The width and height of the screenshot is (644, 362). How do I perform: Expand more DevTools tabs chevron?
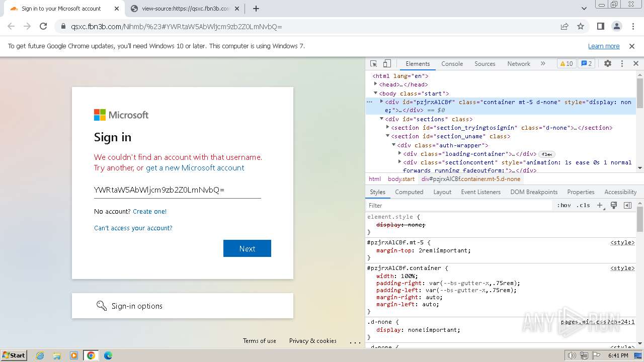543,64
